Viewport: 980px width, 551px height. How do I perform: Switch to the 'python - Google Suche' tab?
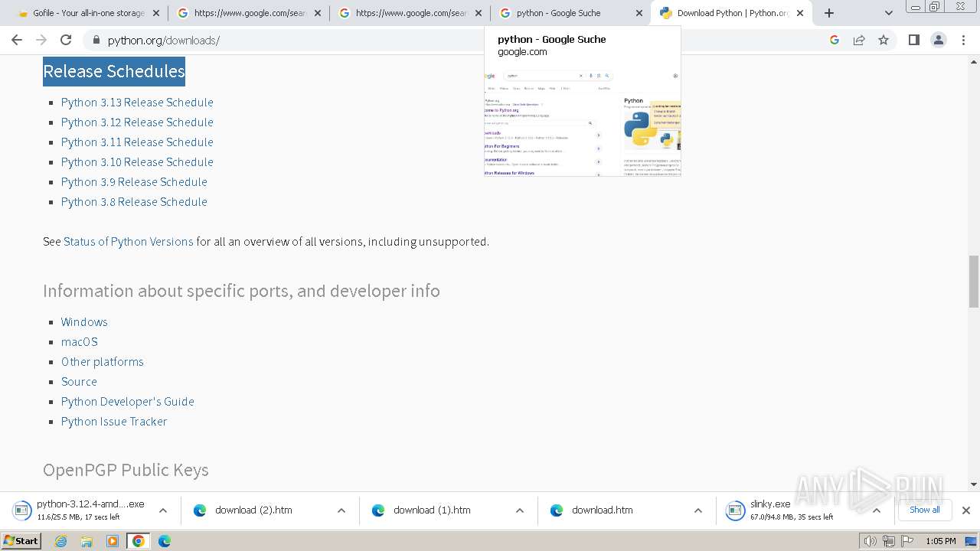[x=570, y=13]
